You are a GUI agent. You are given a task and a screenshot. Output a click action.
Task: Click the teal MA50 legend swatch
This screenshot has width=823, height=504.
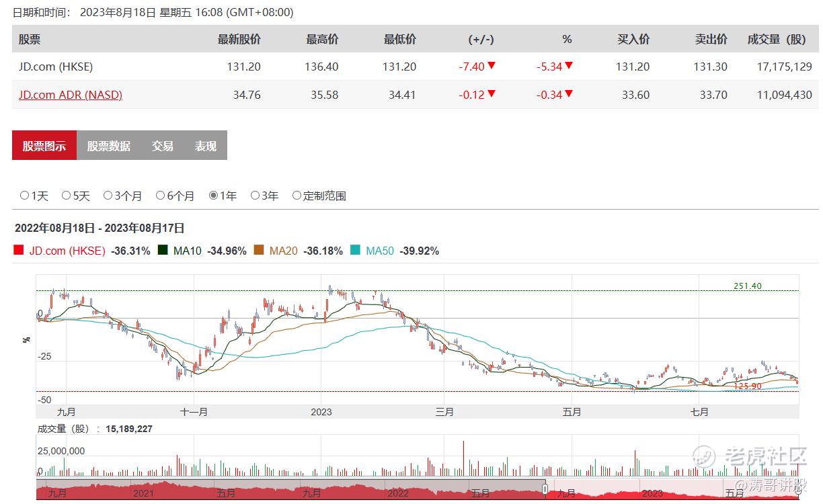(x=355, y=251)
